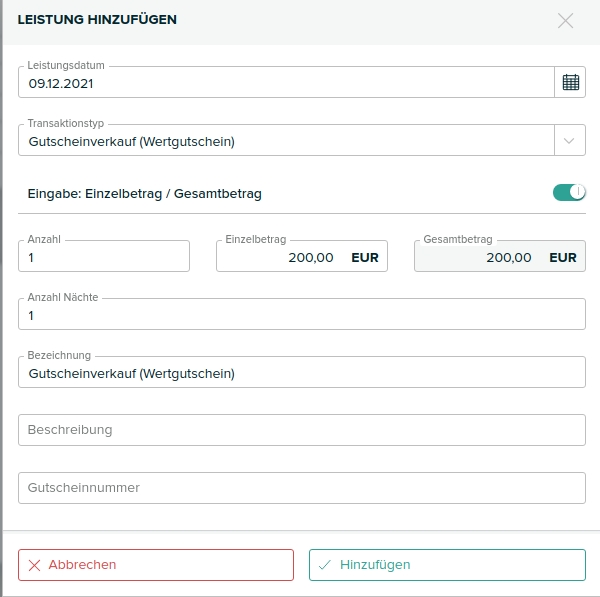The image size is (600, 597).
Task: Focus the Einzelbetrag amount field
Action: point(280,257)
